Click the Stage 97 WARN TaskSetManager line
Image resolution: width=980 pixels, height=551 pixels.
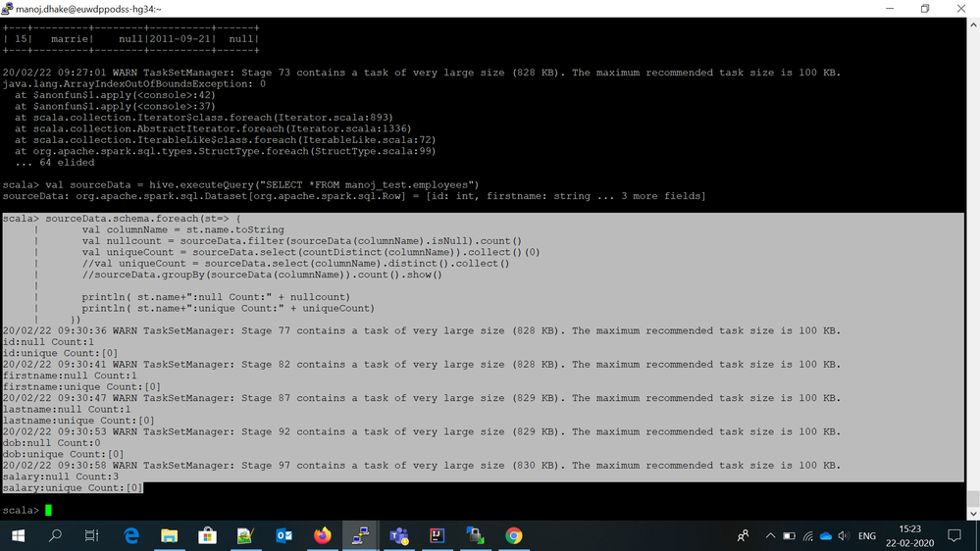[x=422, y=466]
